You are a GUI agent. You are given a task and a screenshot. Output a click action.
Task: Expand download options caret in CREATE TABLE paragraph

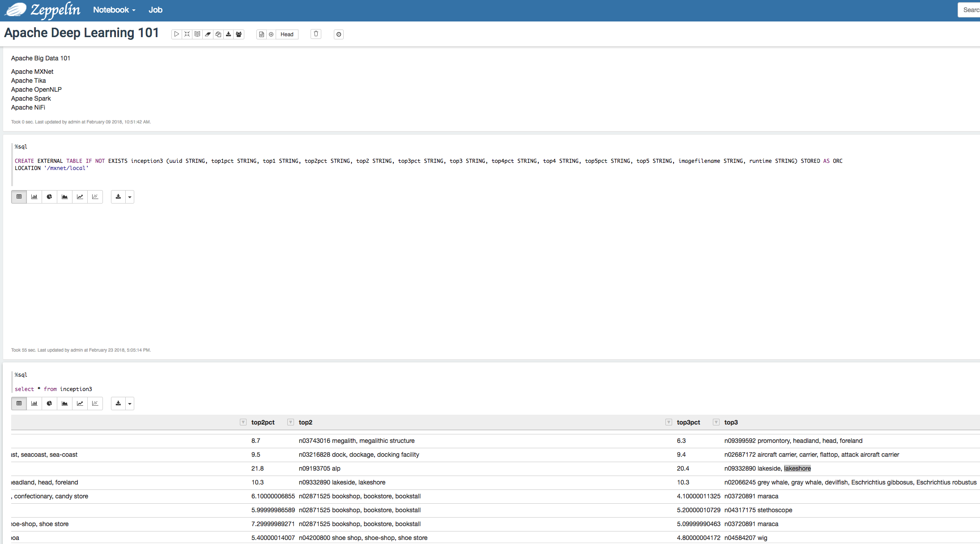coord(130,197)
